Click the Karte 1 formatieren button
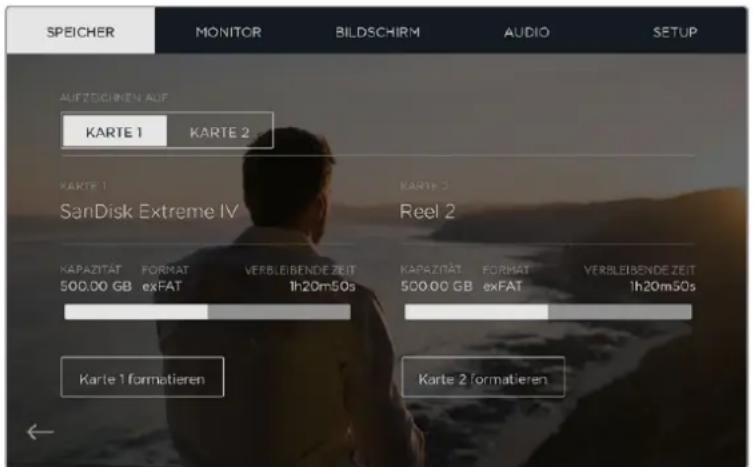Viewport: 754px width, 467px height. tap(142, 377)
